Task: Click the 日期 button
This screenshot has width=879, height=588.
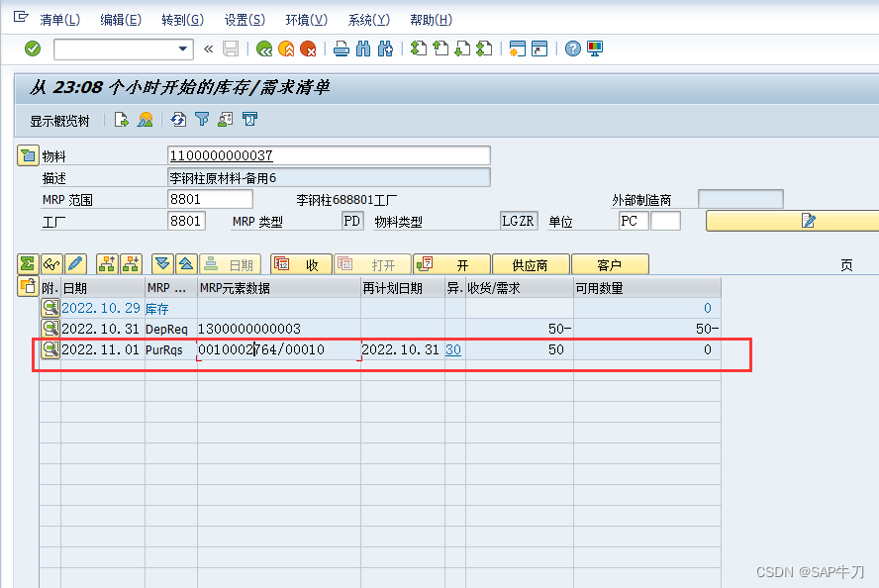Action: point(230,264)
